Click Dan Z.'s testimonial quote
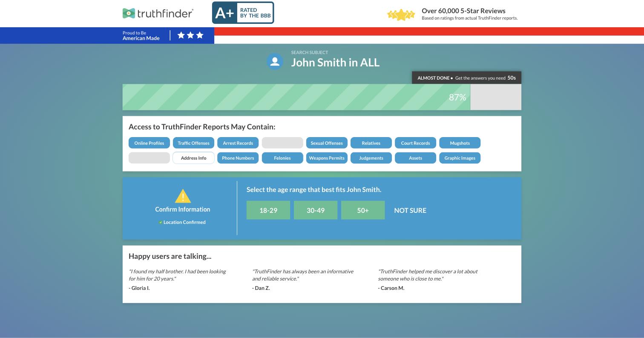 303,275
